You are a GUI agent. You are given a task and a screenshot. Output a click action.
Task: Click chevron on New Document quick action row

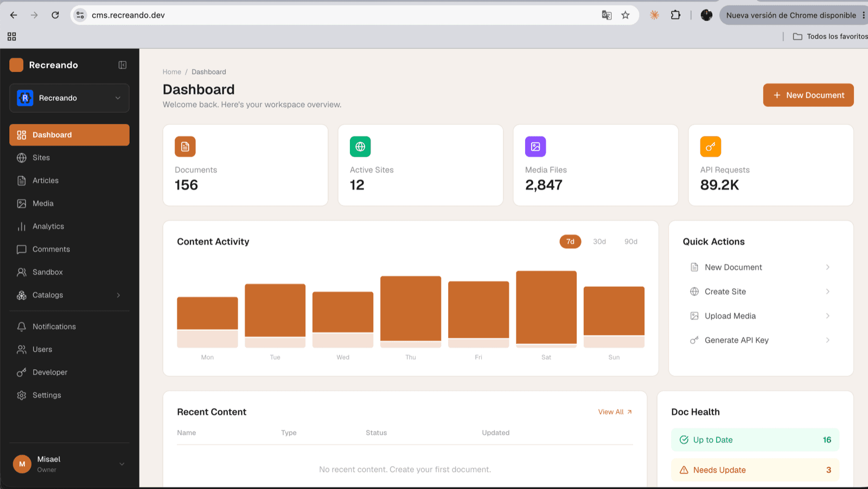coord(828,267)
